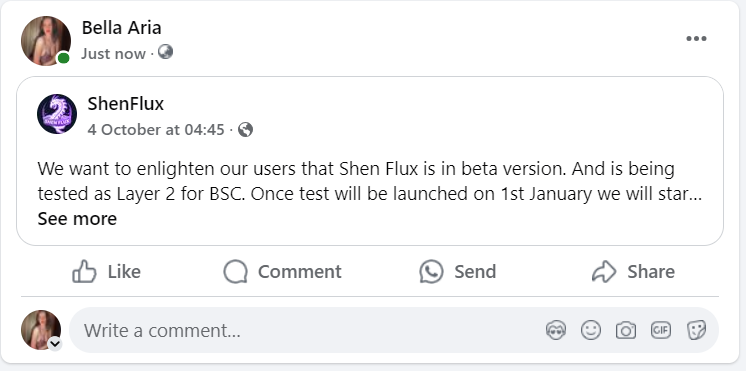The height and width of the screenshot is (371, 746).
Task: Click the public globe icon beside Just now
Action: (x=165, y=52)
